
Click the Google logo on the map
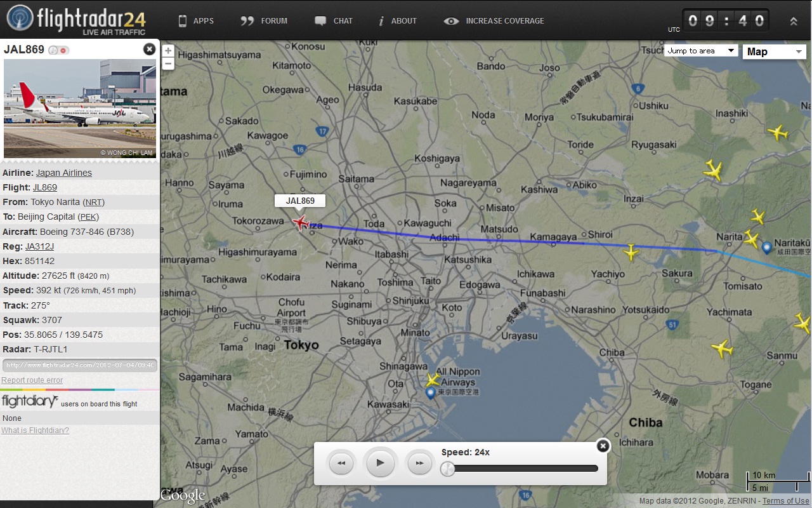point(183,495)
